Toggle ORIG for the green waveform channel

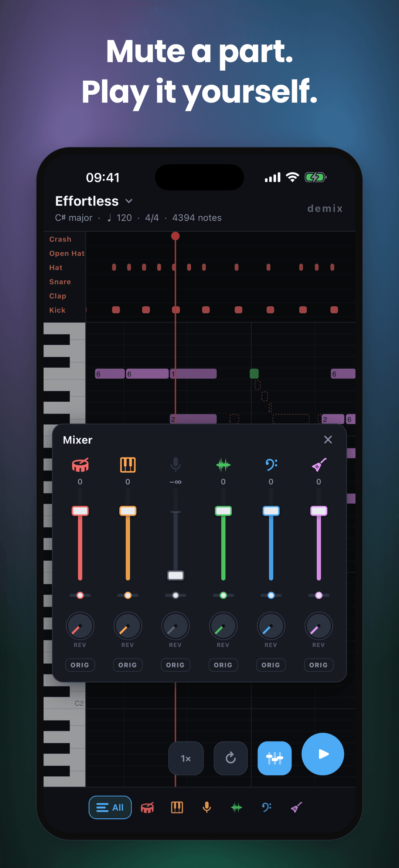(223, 665)
